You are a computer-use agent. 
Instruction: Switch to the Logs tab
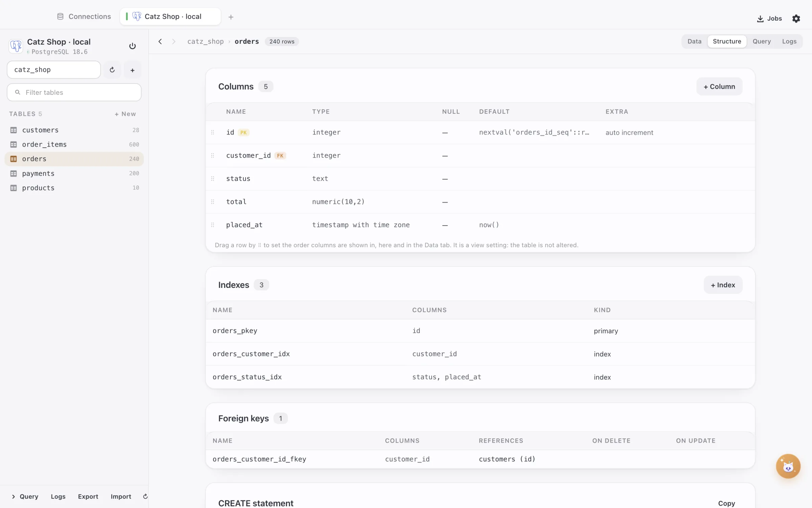(789, 41)
